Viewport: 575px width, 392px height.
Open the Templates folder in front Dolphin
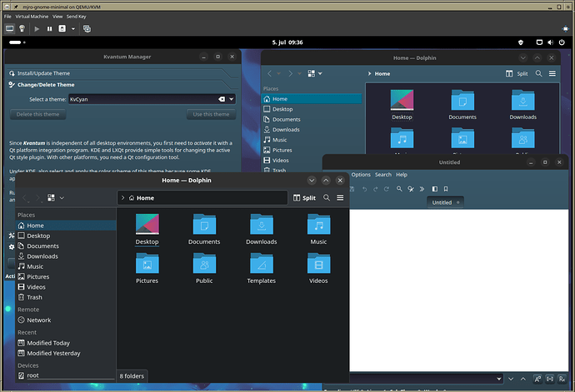262,269
